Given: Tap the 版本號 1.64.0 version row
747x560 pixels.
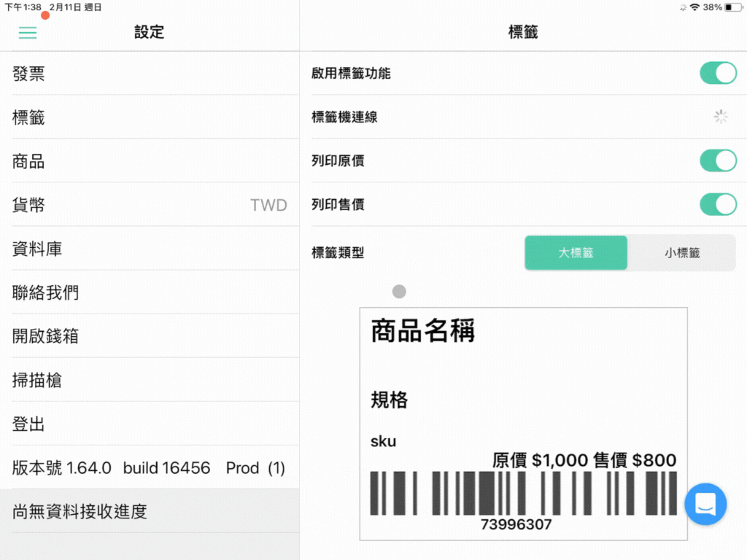Looking at the screenshot, I should coord(150,467).
